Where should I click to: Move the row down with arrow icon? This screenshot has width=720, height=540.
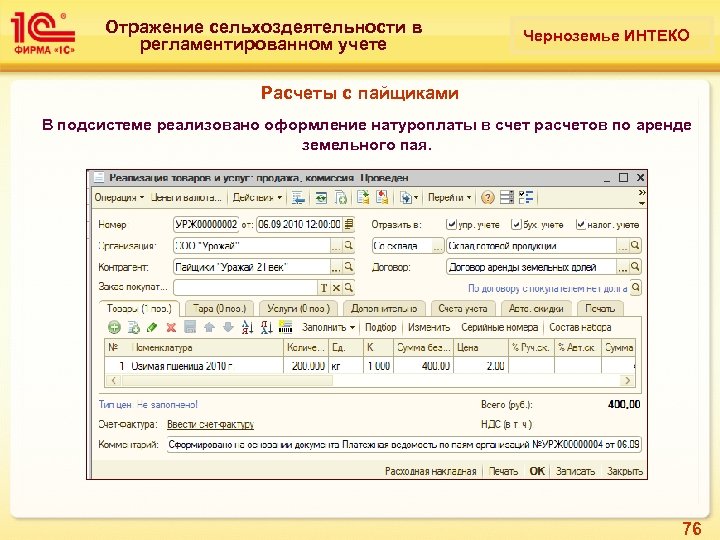228,327
